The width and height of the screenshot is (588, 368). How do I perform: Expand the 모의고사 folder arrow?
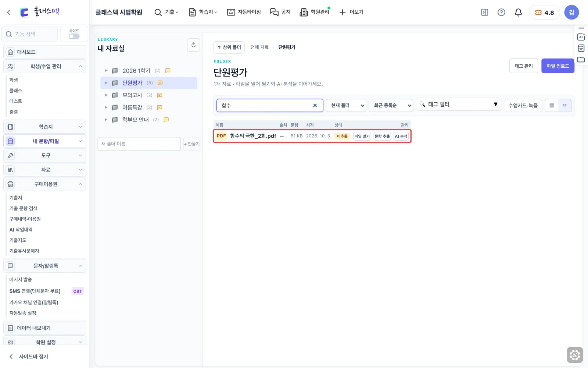coord(106,95)
